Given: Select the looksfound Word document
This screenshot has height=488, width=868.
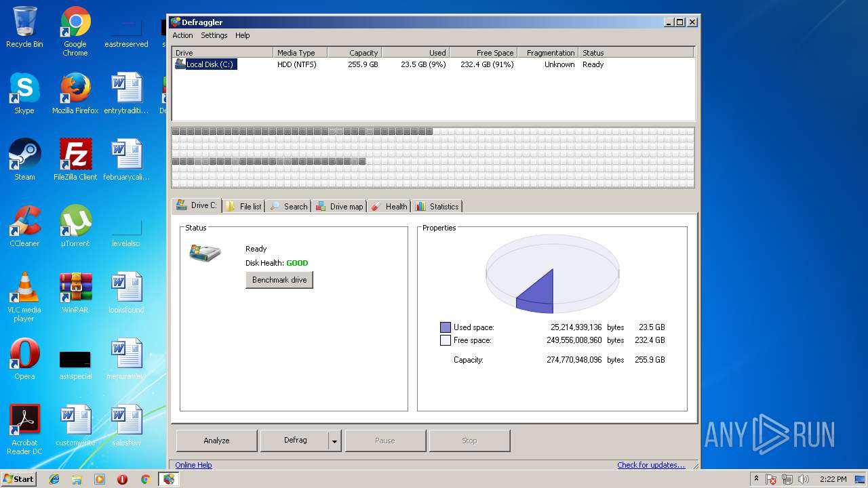Looking at the screenshot, I should click(126, 293).
